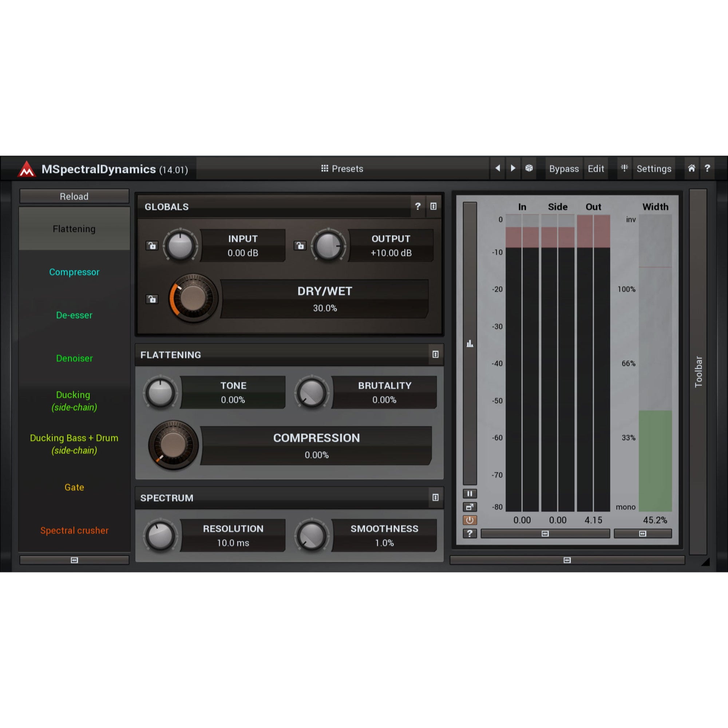This screenshot has height=728, width=728.
Task: Select the Denoiser device
Action: pyautogui.click(x=74, y=358)
